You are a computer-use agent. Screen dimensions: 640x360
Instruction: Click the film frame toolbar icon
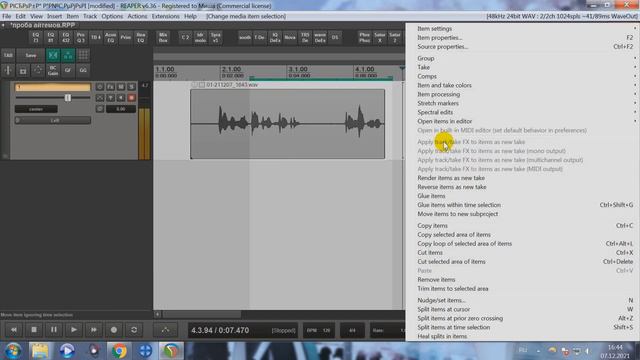(x=23, y=70)
